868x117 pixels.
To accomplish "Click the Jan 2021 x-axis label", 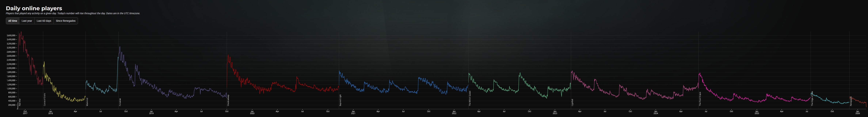I will [353, 112].
